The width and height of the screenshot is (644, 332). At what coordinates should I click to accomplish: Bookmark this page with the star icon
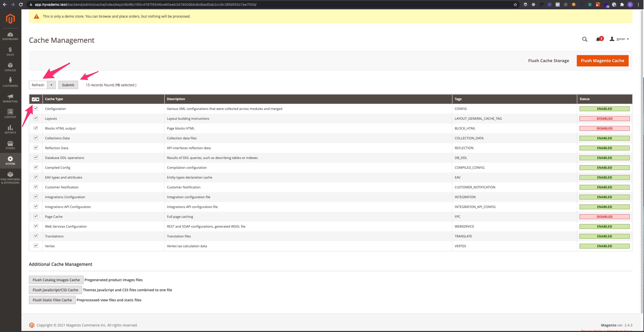coord(515,5)
